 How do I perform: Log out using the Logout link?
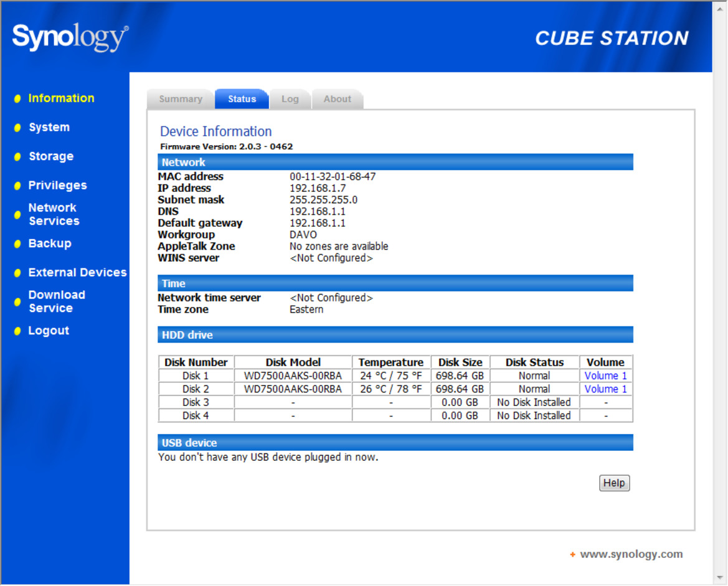point(49,331)
